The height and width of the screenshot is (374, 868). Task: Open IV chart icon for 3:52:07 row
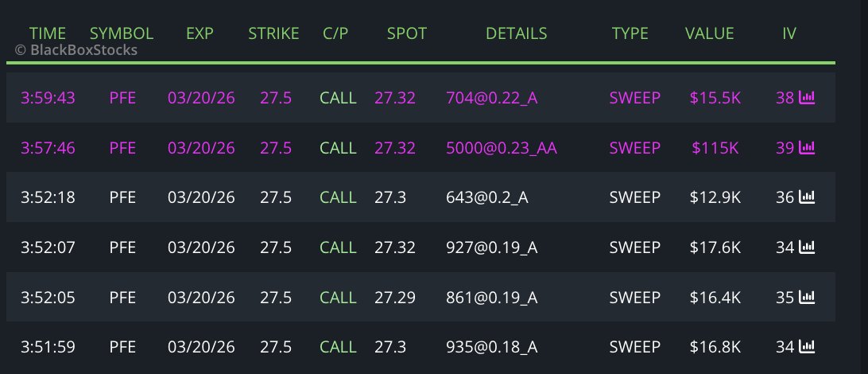tap(807, 247)
